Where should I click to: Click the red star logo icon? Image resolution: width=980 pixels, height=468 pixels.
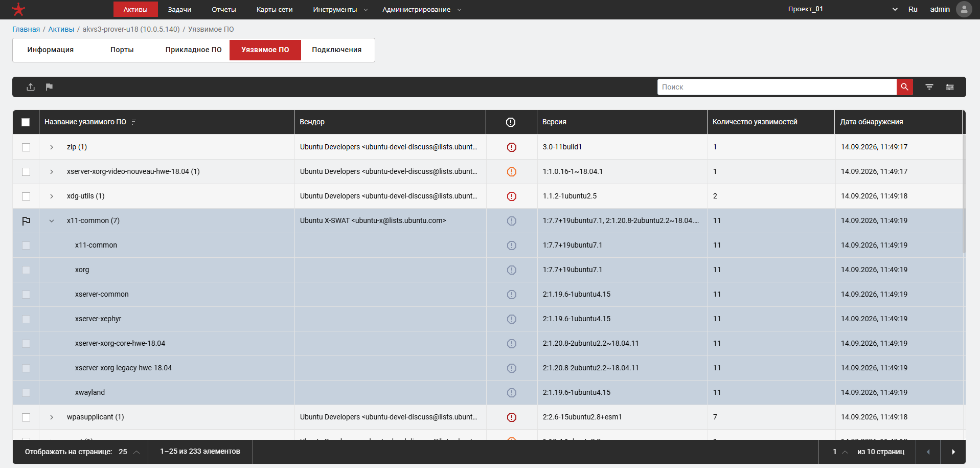18,9
